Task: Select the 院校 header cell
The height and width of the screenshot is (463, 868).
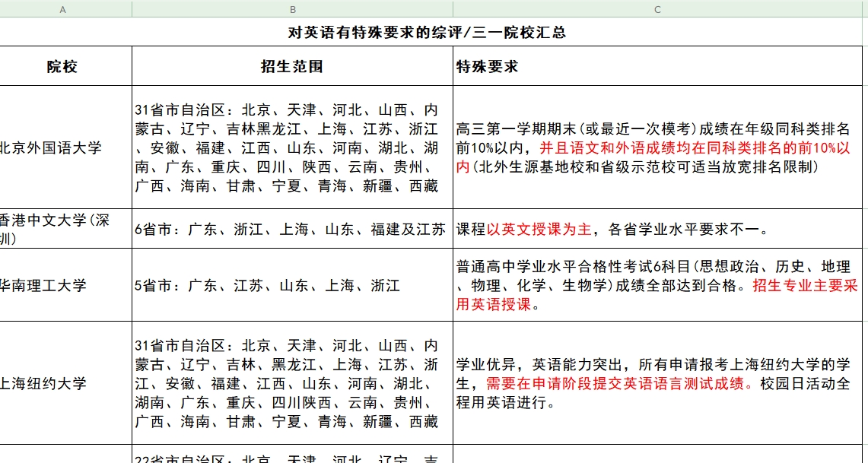Action: pos(63,66)
